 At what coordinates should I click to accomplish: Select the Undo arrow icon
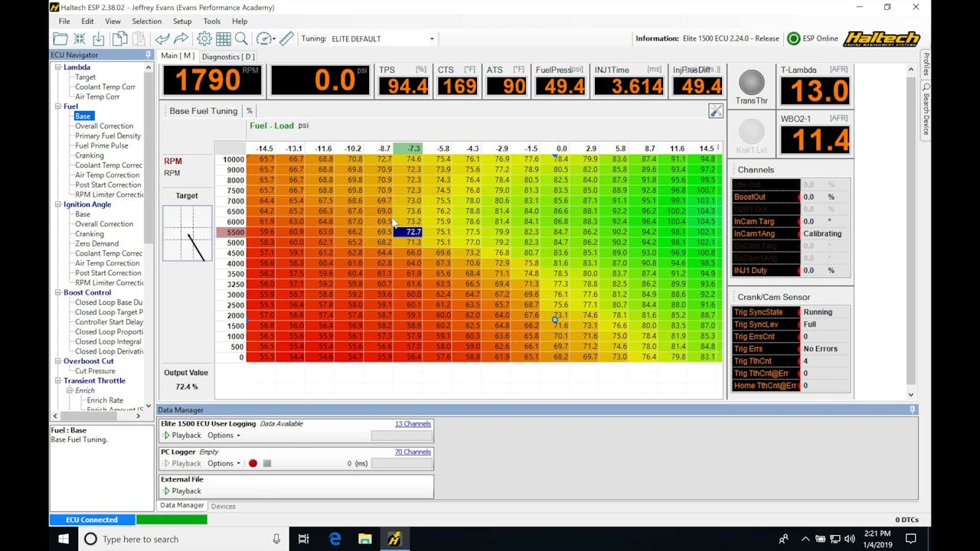click(x=162, y=38)
